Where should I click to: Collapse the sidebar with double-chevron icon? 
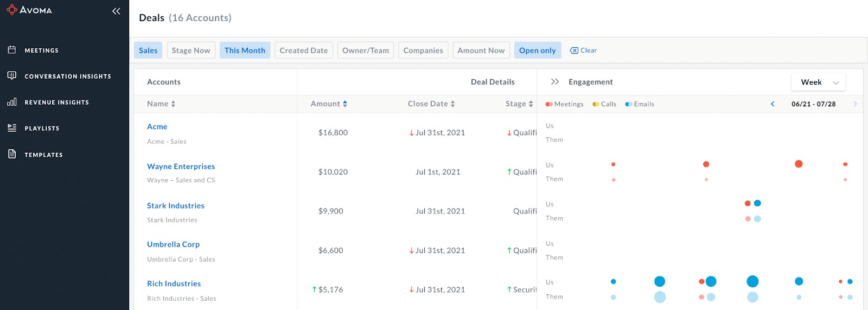[116, 11]
